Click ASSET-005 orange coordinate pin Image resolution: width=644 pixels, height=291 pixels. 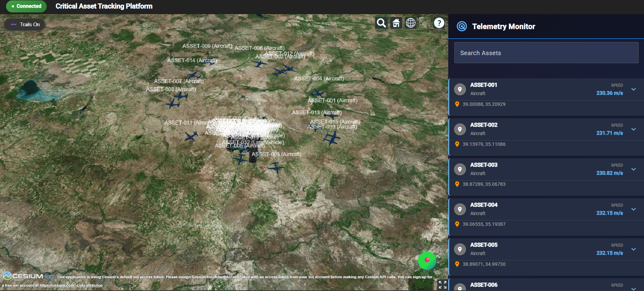(x=457, y=264)
